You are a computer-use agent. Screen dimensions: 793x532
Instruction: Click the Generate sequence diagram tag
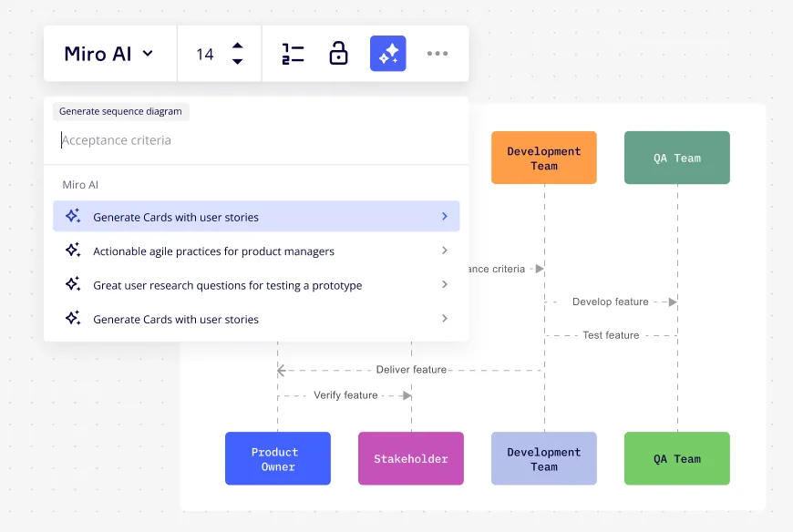tap(120, 111)
